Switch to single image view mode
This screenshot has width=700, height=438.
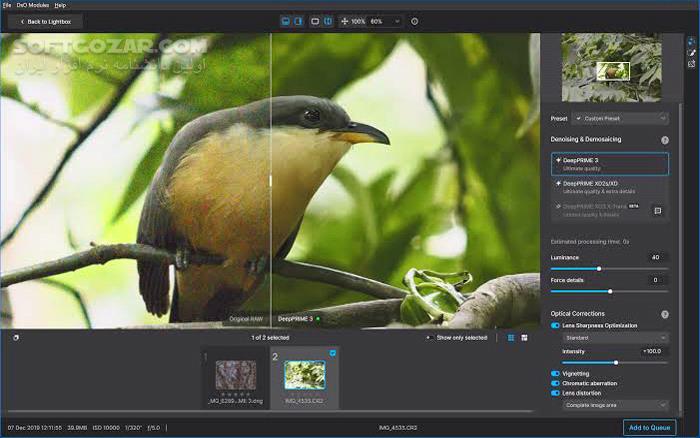coord(315,21)
